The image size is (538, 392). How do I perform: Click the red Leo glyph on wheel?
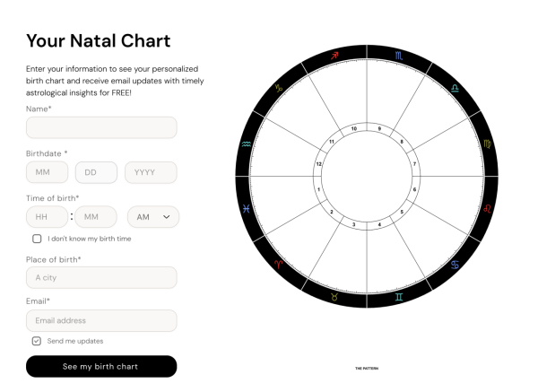point(487,208)
